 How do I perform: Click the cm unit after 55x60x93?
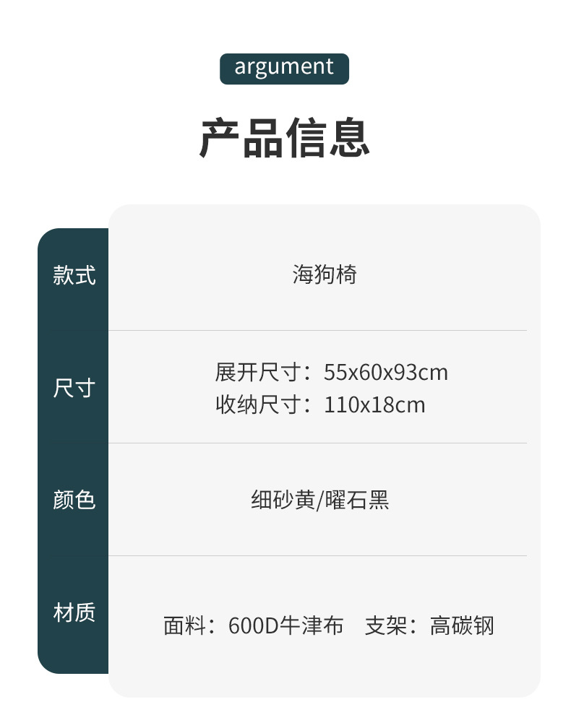(x=433, y=373)
